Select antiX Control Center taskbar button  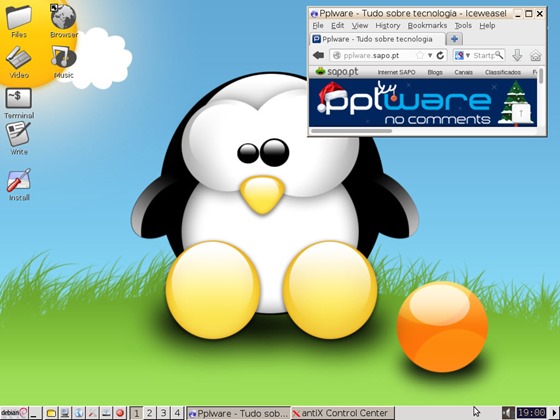point(343,413)
